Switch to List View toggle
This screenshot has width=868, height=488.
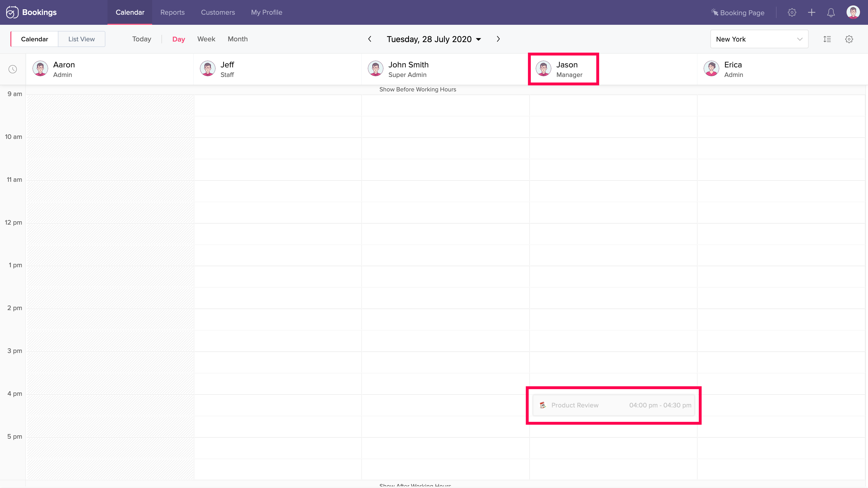[x=82, y=39]
